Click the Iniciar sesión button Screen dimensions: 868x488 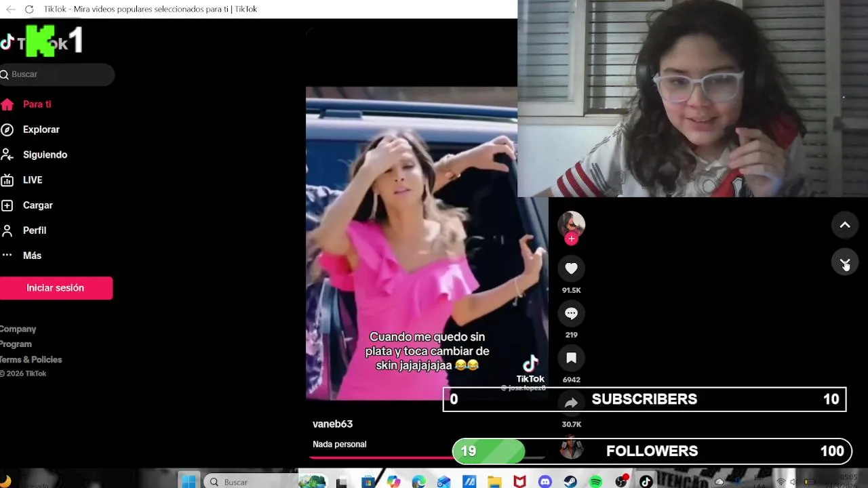(56, 288)
